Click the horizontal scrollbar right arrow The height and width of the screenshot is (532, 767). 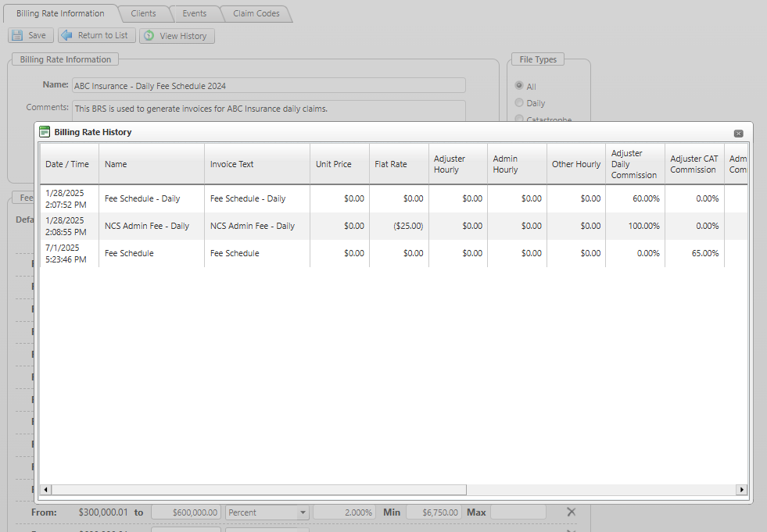pos(742,490)
